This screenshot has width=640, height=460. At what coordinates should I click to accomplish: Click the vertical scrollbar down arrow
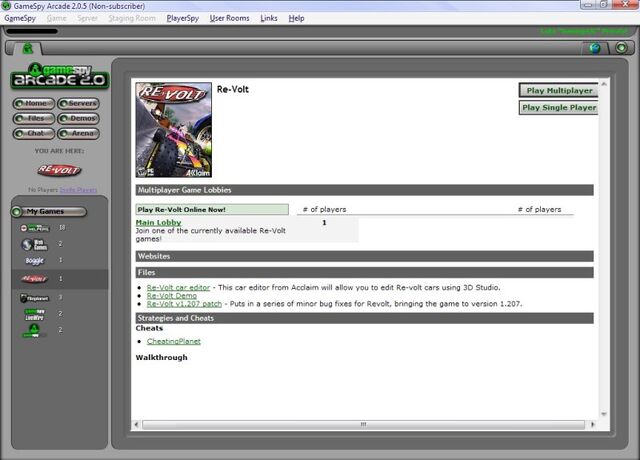tap(604, 414)
